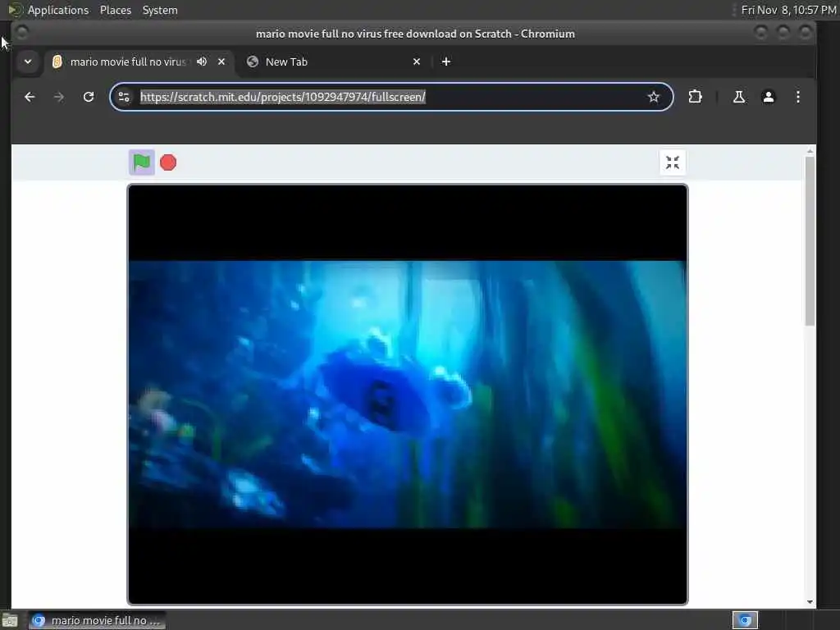Click the show desktop icon in bottom panel
Image resolution: width=840 pixels, height=630 pixels.
coord(10,620)
